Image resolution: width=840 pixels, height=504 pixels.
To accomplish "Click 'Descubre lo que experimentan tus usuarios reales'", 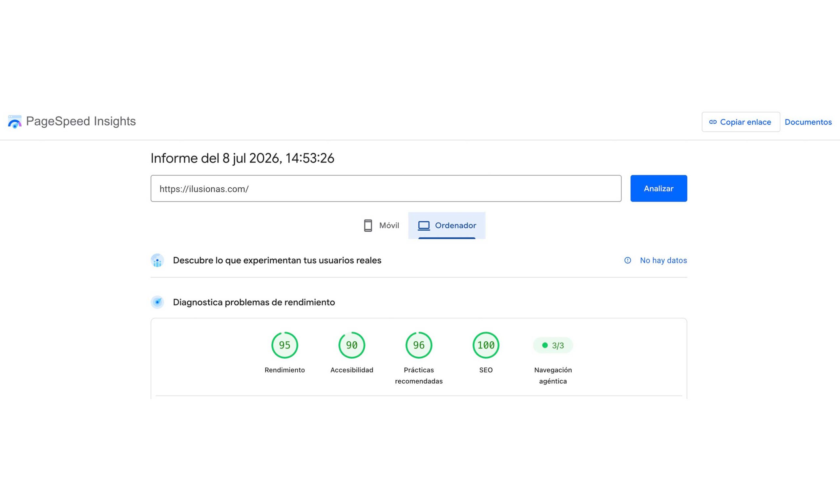I will [x=277, y=261].
